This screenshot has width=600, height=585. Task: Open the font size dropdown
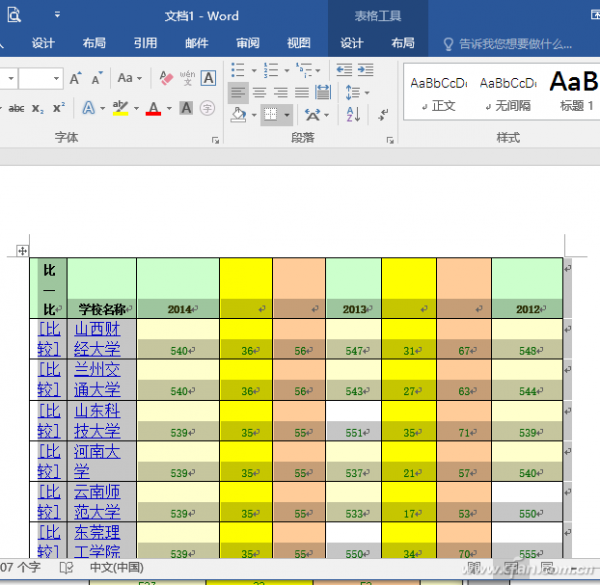pos(56,78)
